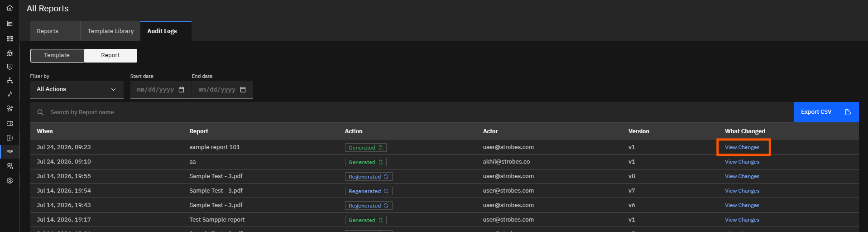
Task: Click Regenerated badge refresh icon for v8
Action: 386,177
